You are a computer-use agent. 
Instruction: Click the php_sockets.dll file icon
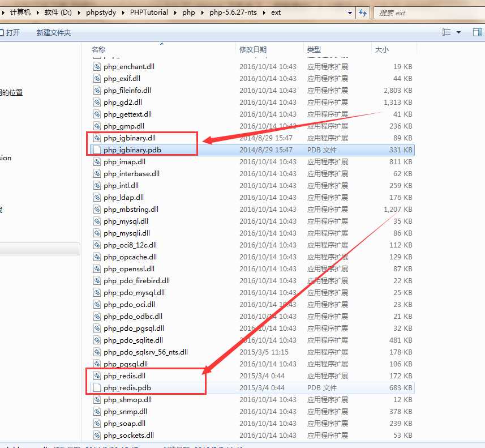(x=97, y=436)
